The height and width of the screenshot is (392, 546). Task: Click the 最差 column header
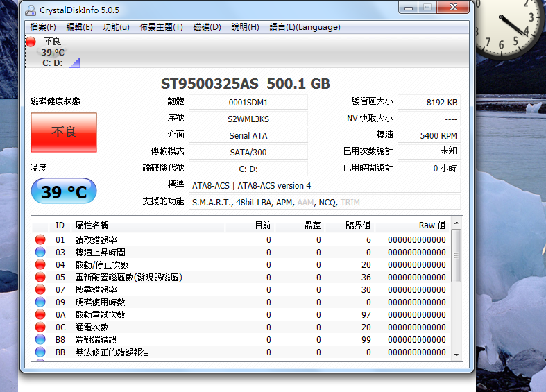pos(300,225)
